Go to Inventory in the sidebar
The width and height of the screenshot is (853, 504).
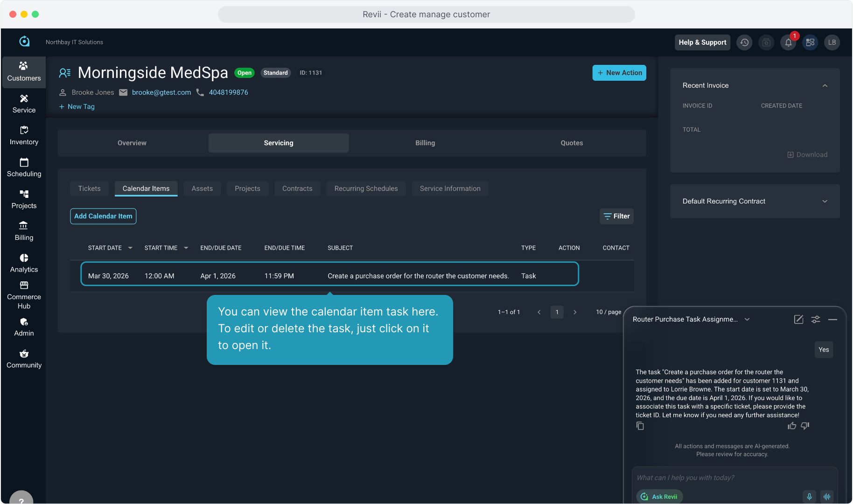click(24, 136)
